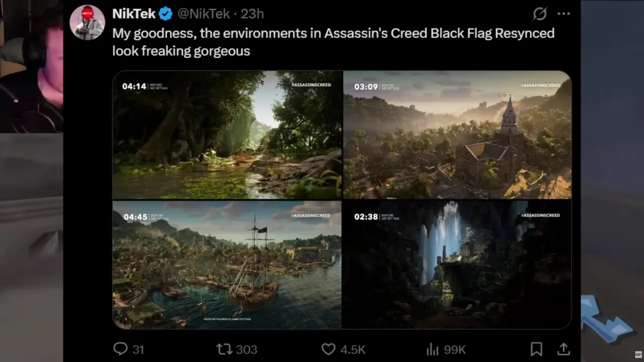The height and width of the screenshot is (362, 644).
Task: Click the streamer webcam overlay
Action: (31, 65)
